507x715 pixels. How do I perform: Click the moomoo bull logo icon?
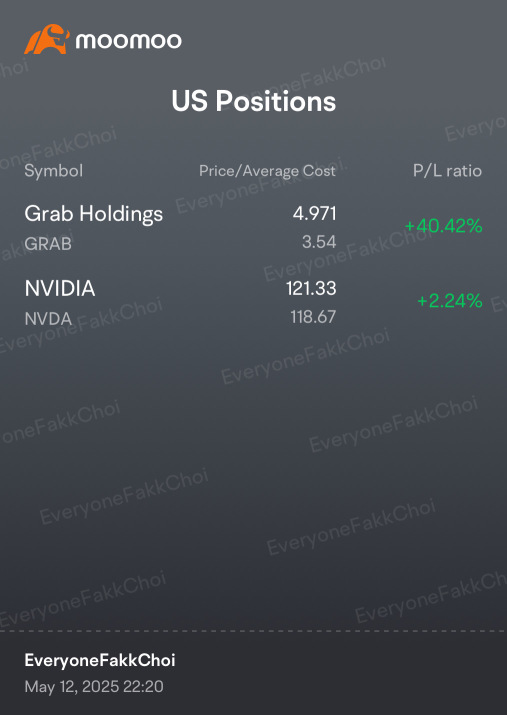47,39
